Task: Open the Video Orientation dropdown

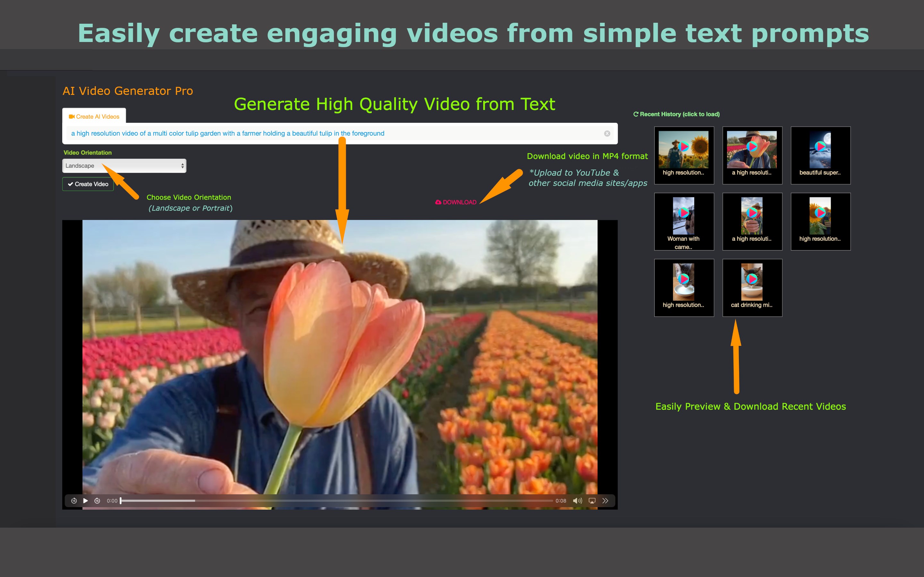Action: pos(124,166)
